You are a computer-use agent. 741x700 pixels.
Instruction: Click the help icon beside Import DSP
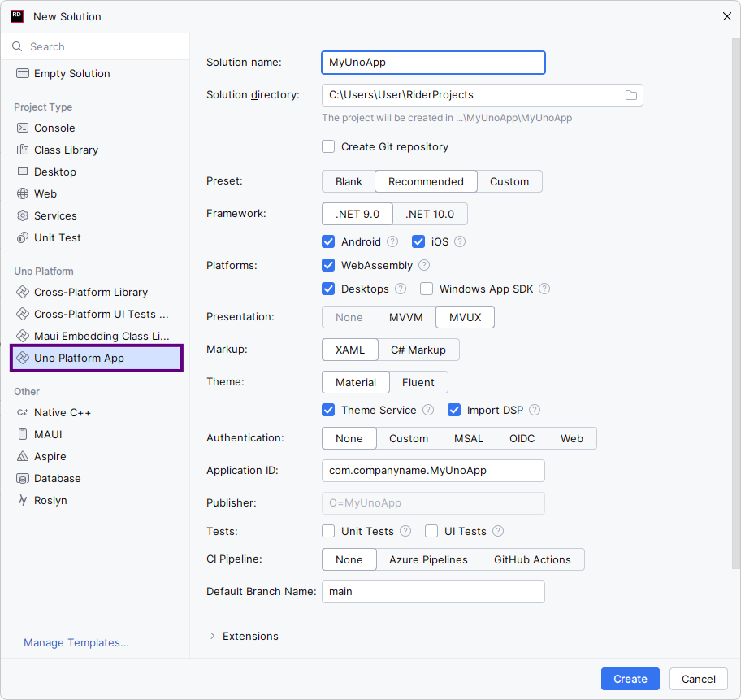(x=535, y=410)
